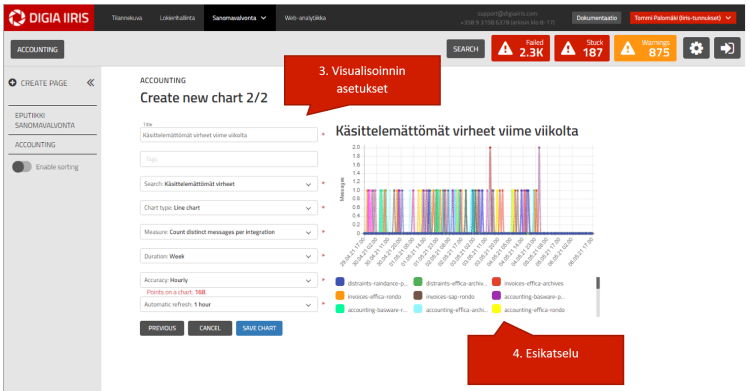Click the Stuck 187 counter

point(582,48)
